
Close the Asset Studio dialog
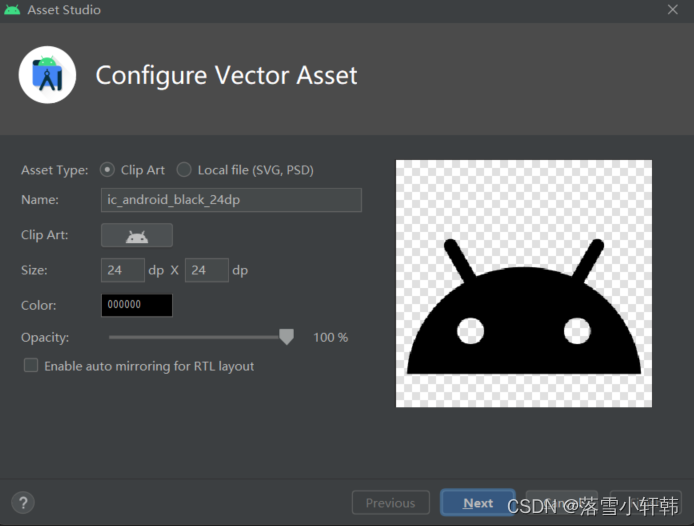coord(673,9)
